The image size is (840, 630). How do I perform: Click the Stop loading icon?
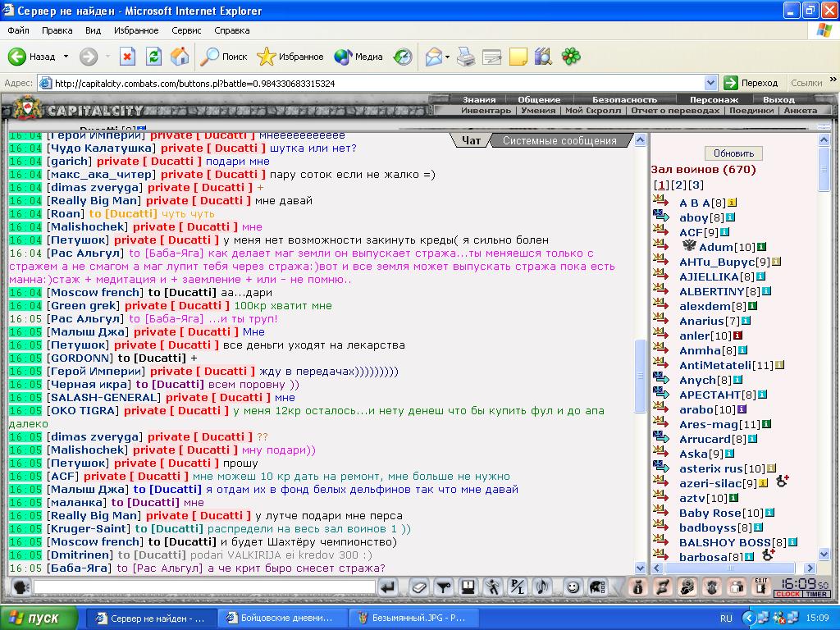[127, 57]
